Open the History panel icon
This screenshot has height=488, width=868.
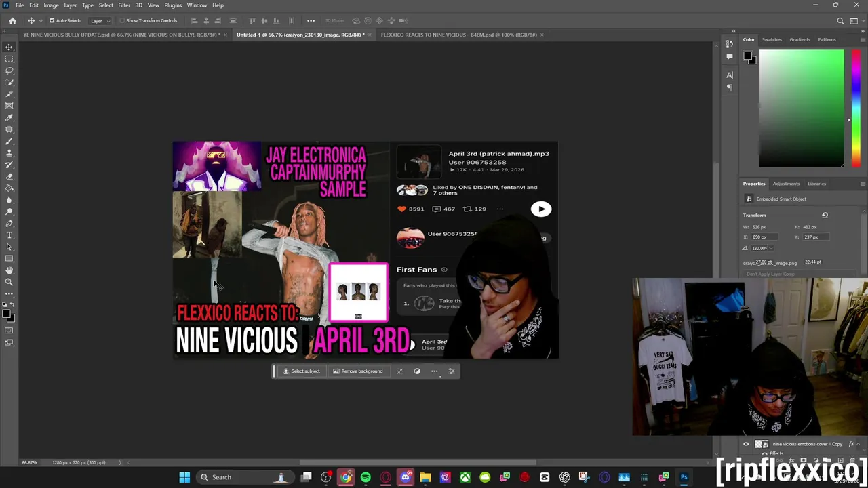tap(730, 45)
